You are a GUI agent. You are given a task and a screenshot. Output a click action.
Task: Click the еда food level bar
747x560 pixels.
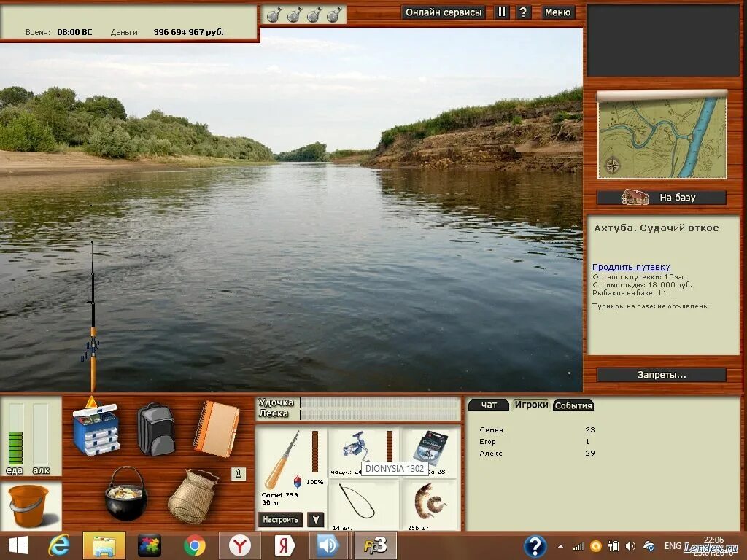16,435
